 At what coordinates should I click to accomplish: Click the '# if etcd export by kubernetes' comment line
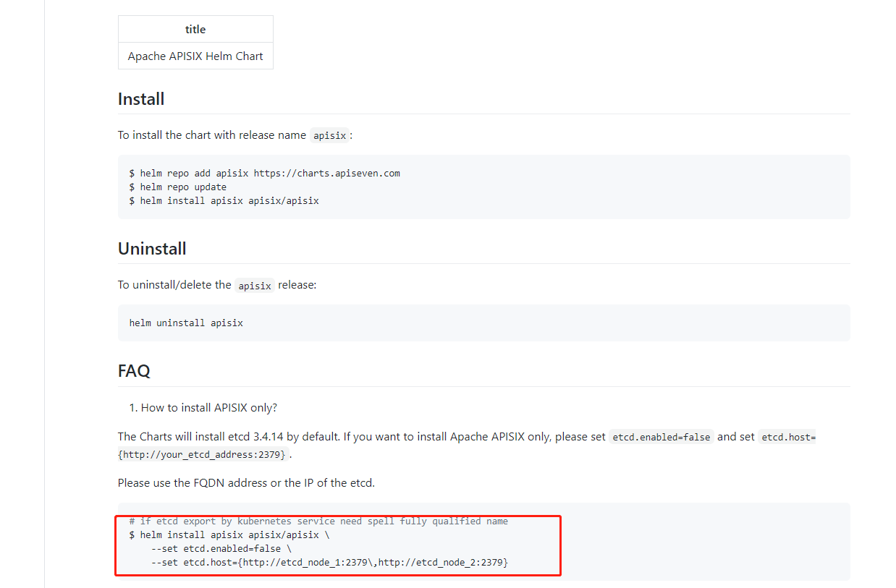[x=318, y=521]
